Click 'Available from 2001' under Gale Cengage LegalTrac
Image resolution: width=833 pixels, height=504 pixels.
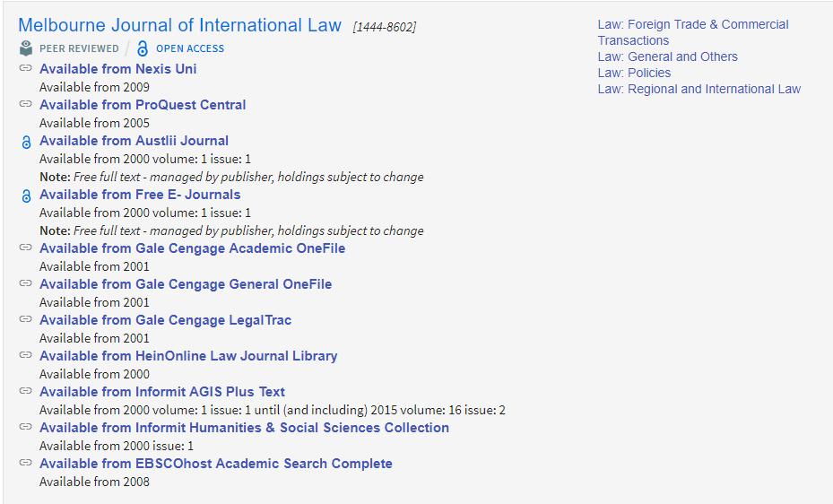click(x=94, y=338)
